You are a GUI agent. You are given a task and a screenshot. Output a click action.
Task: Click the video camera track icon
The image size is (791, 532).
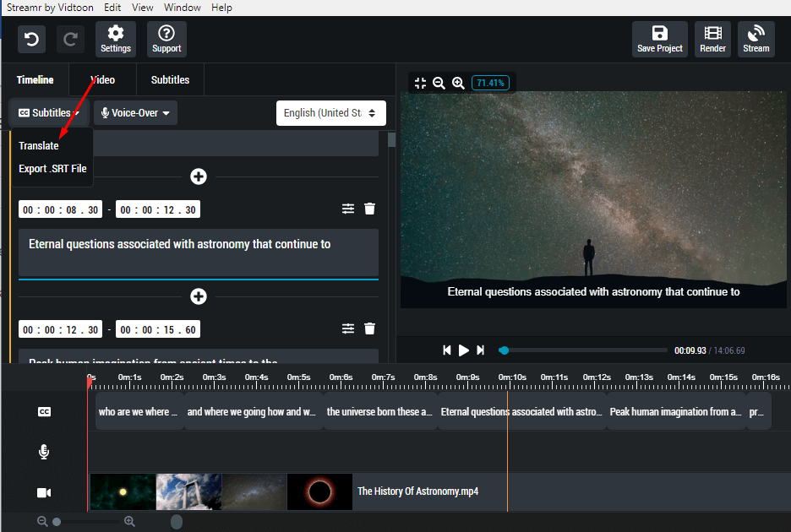point(44,492)
